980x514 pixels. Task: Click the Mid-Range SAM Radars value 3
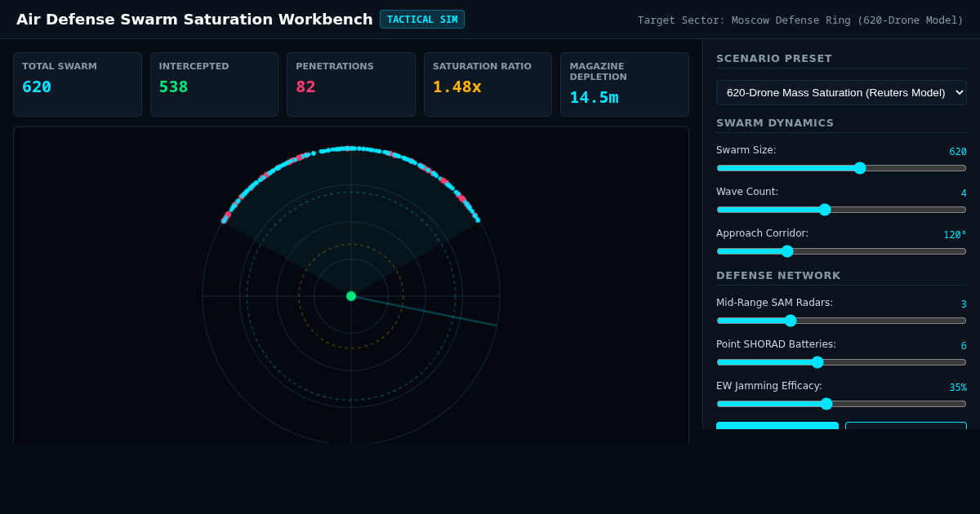964,304
